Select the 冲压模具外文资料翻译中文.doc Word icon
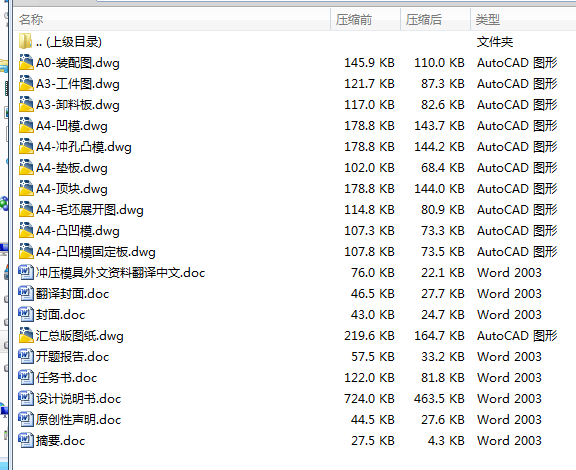The image size is (576, 470). coord(26,272)
